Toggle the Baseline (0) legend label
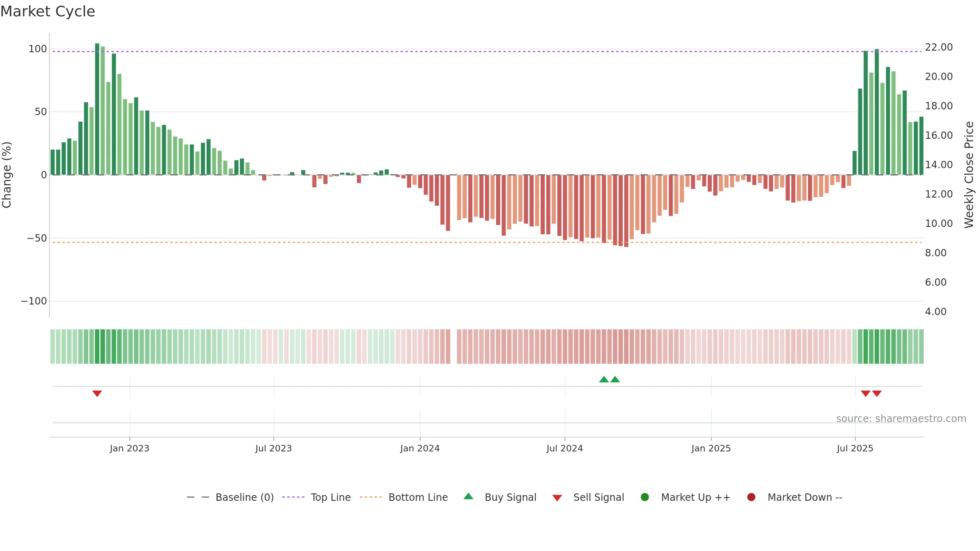 [245, 498]
